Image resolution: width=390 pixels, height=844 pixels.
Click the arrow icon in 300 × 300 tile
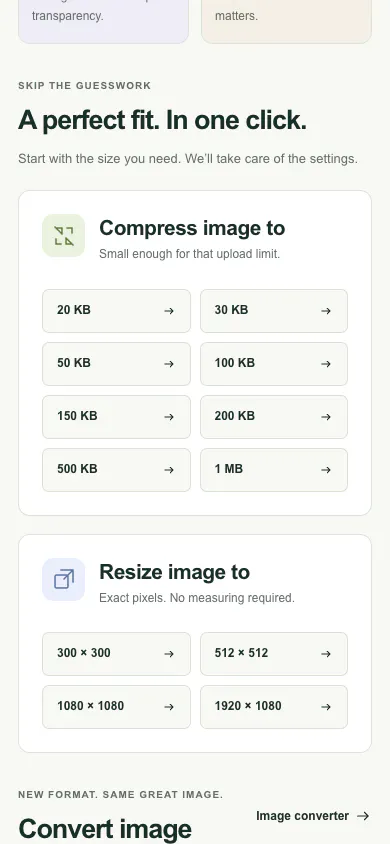(x=169, y=653)
